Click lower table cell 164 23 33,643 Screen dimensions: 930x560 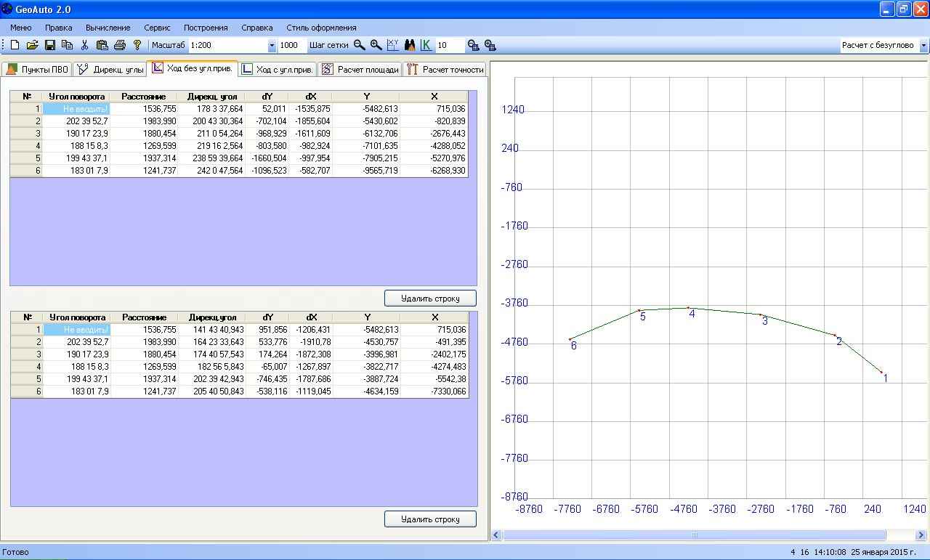[x=212, y=342]
